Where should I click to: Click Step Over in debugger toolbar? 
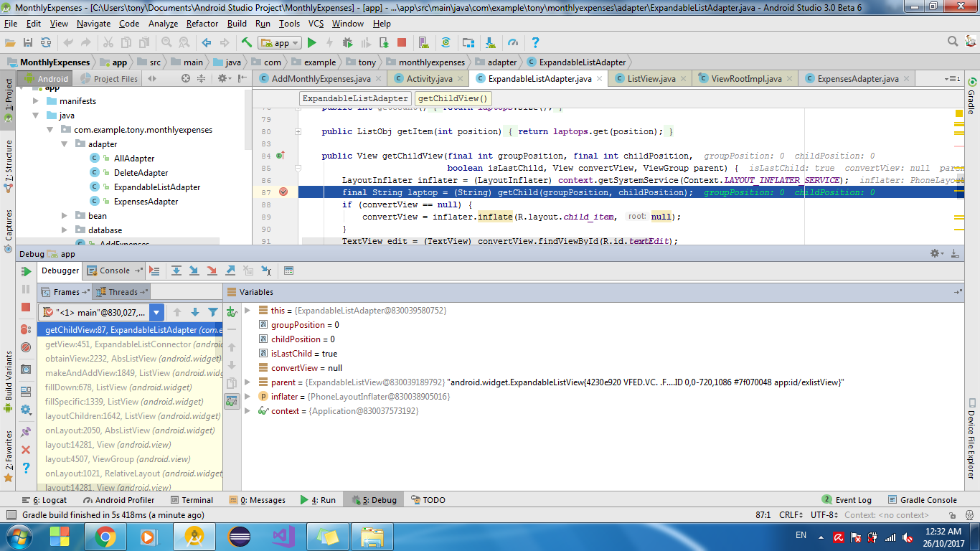176,270
